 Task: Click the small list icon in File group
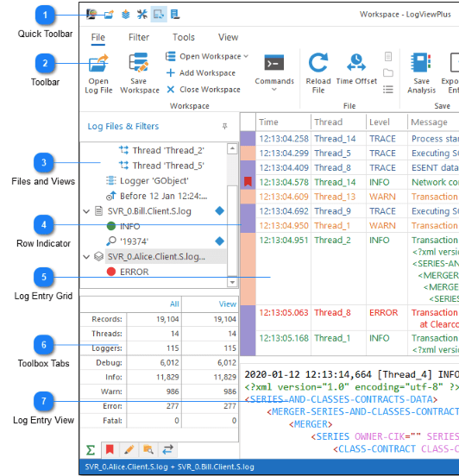(388, 90)
